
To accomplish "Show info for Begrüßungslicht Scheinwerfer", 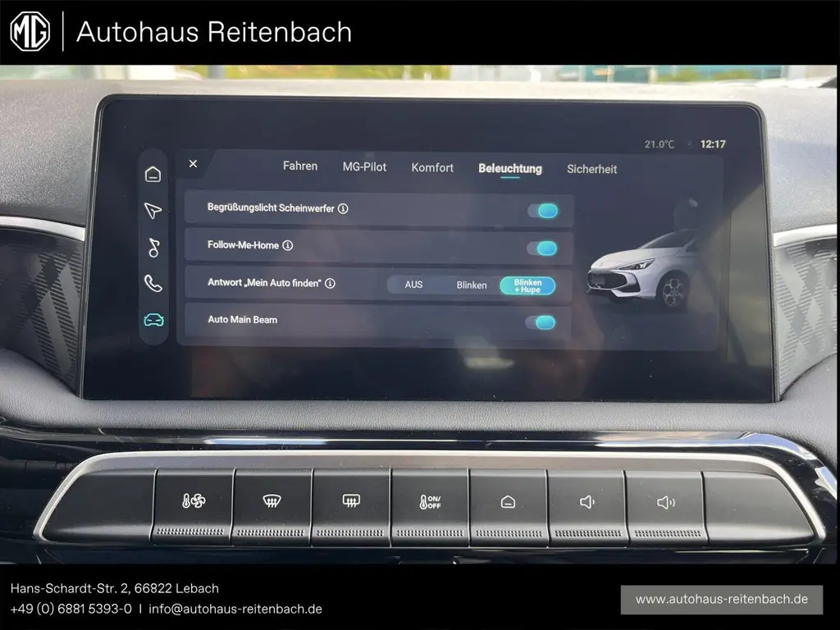I will [x=343, y=208].
